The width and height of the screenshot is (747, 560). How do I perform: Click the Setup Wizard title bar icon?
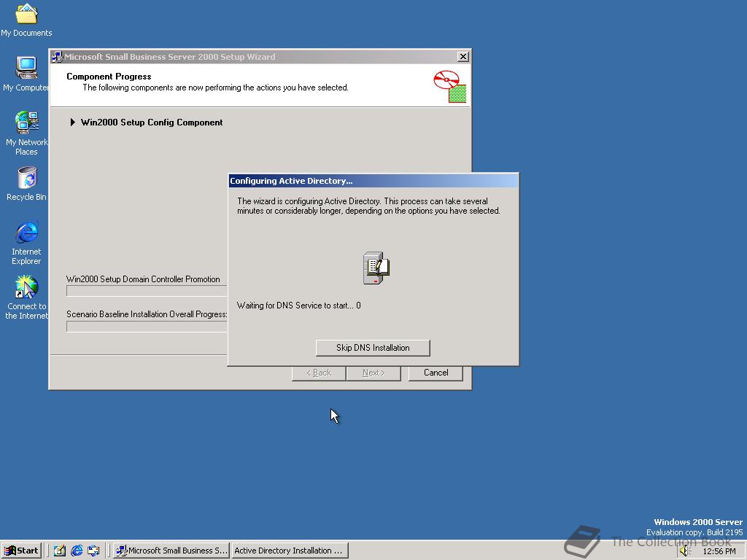pos(57,57)
